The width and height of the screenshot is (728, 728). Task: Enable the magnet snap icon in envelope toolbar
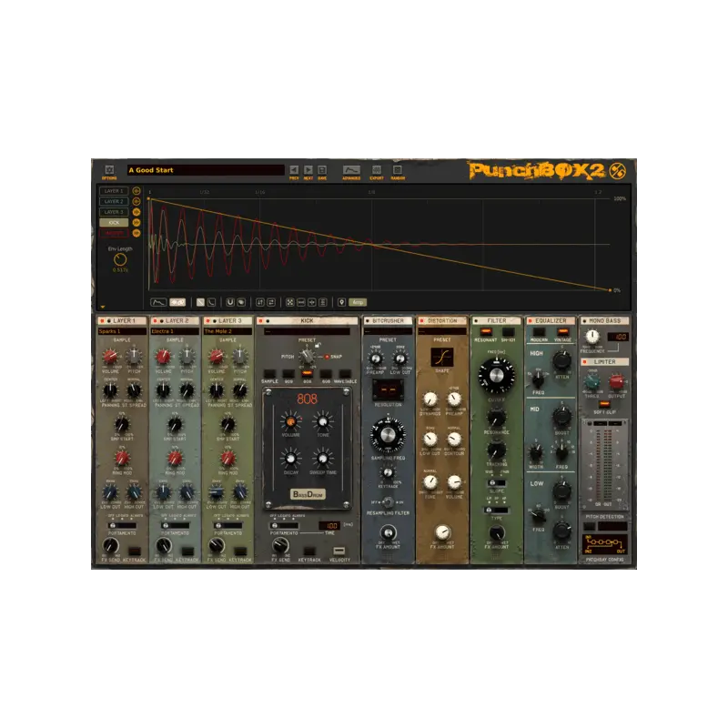pyautogui.click(x=230, y=302)
